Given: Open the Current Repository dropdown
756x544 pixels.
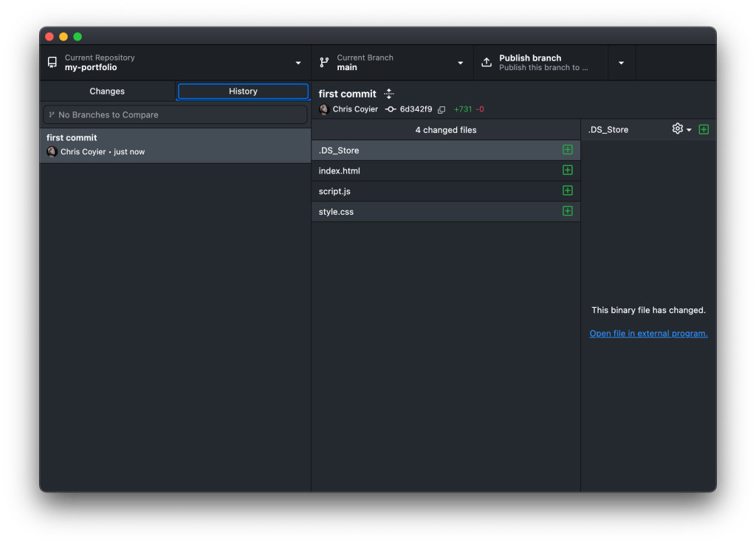Looking at the screenshot, I should coord(298,62).
